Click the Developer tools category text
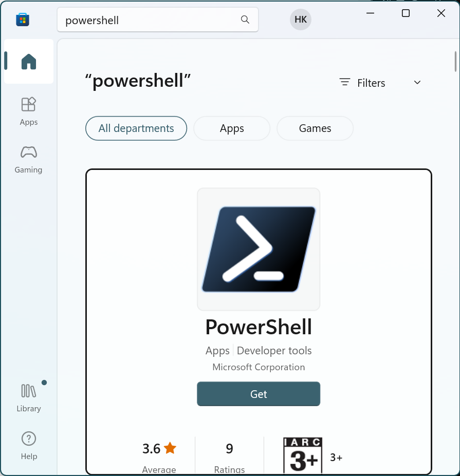The image size is (460, 476). pyautogui.click(x=274, y=351)
